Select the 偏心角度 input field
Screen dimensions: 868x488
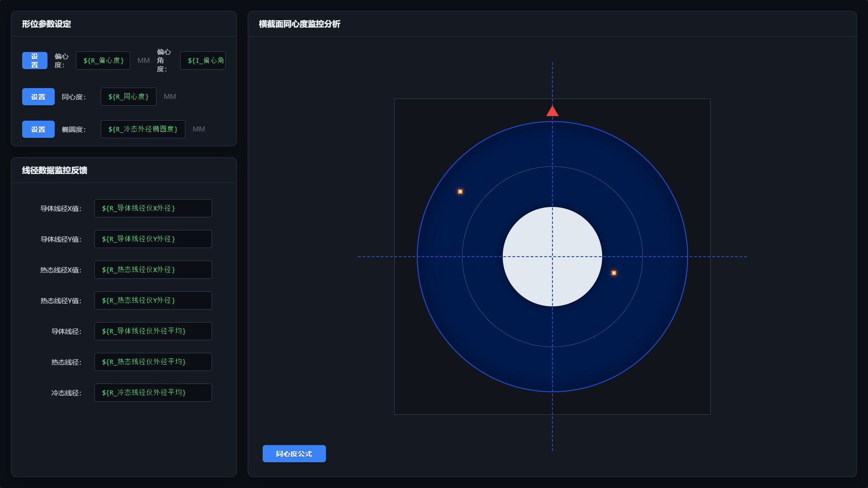click(203, 61)
